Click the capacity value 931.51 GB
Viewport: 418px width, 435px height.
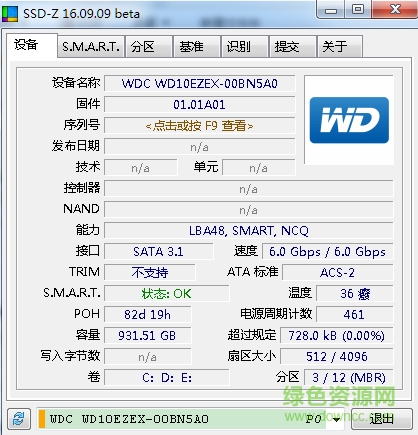click(x=148, y=336)
